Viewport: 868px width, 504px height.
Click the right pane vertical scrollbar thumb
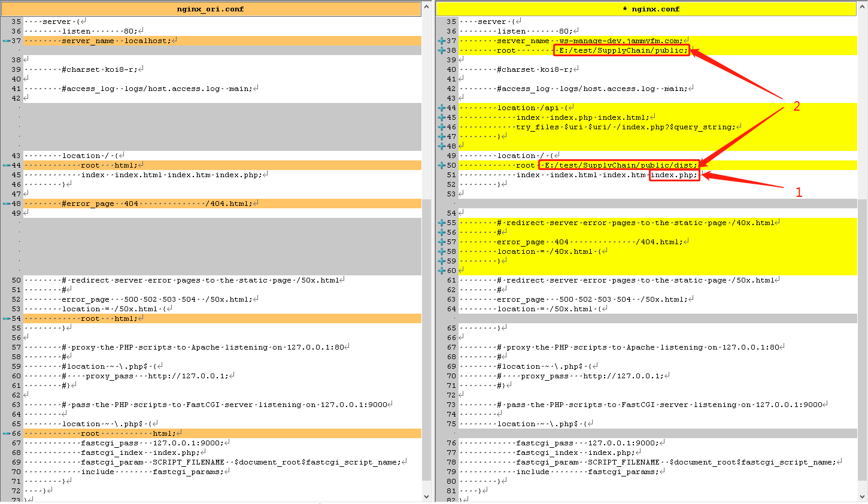click(x=862, y=339)
